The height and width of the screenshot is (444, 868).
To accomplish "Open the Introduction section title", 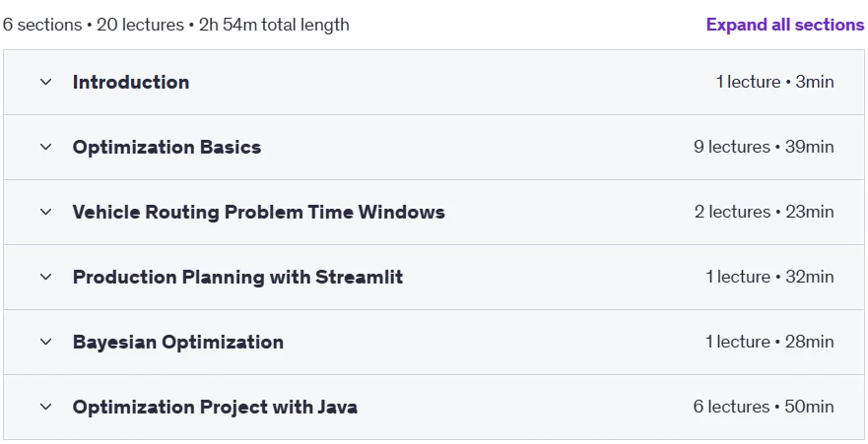I will click(131, 82).
